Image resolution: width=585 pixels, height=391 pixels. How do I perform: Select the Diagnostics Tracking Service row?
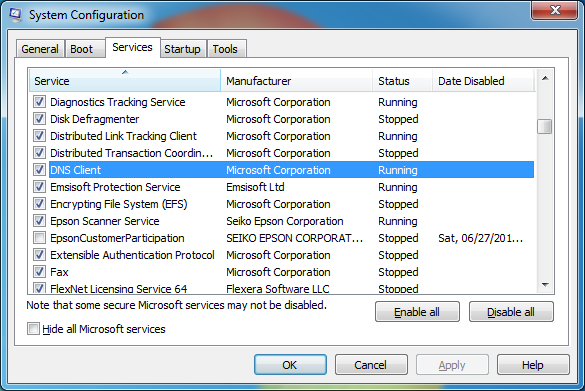[x=282, y=102]
